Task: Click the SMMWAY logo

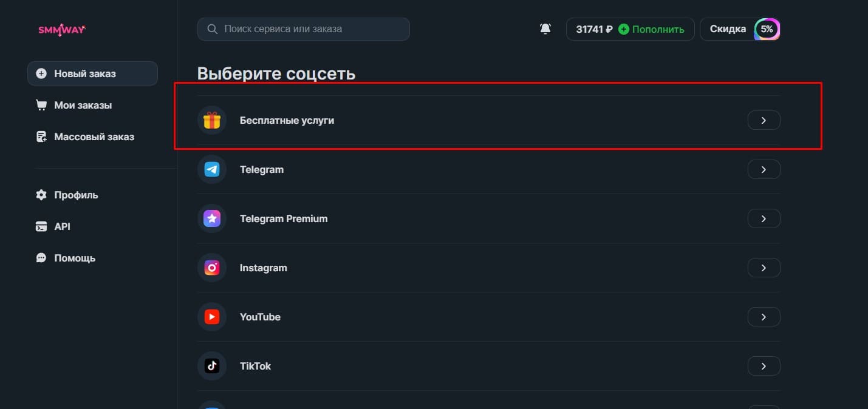Action: click(x=61, y=29)
